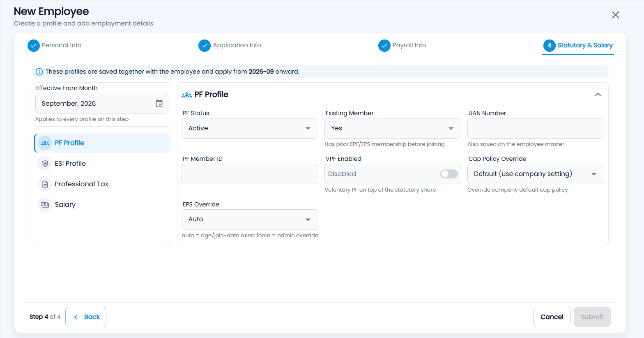Image resolution: width=644 pixels, height=338 pixels.
Task: Click the calendar icon in Effective From Month
Action: coord(159,103)
